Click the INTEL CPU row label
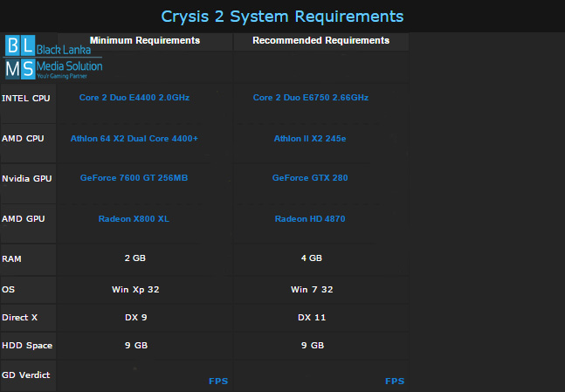The width and height of the screenshot is (565, 392). pyautogui.click(x=26, y=99)
